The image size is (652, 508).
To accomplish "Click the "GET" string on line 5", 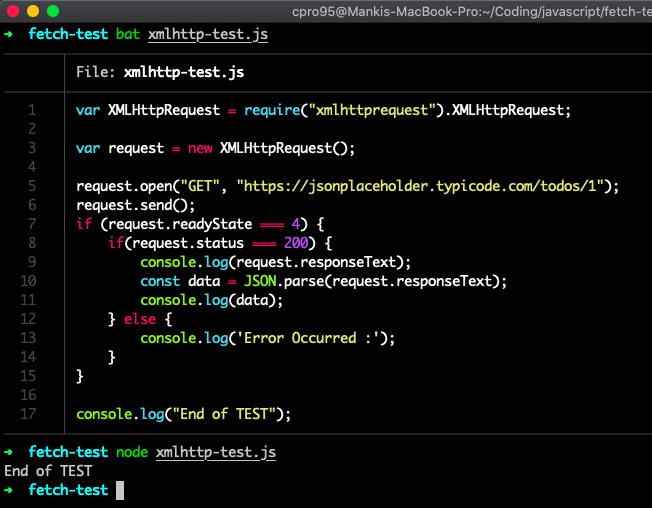I will (x=200, y=186).
